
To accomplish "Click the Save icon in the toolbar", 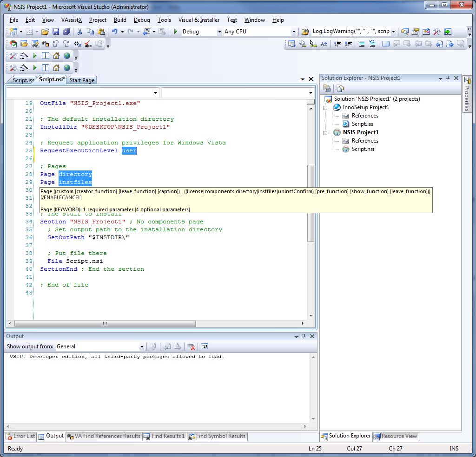I will (x=56, y=32).
